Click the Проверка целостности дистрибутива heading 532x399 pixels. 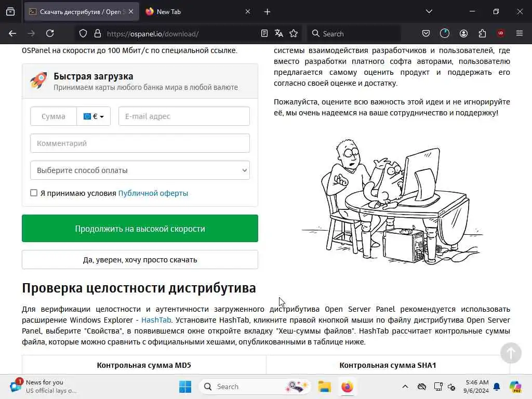pos(139,288)
